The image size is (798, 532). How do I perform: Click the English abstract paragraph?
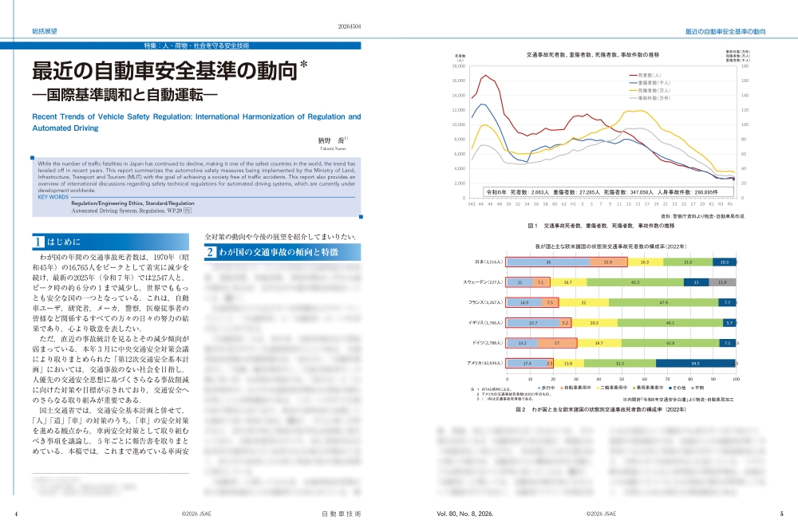(x=196, y=177)
